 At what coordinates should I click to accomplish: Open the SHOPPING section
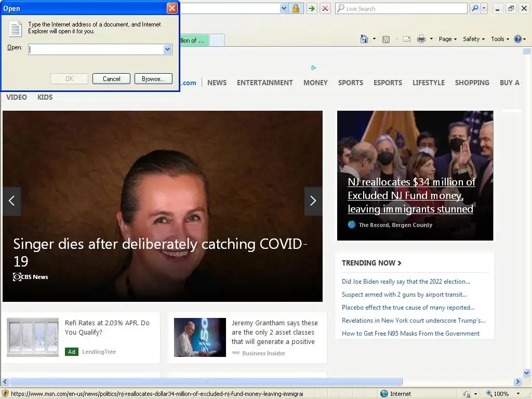(x=472, y=83)
